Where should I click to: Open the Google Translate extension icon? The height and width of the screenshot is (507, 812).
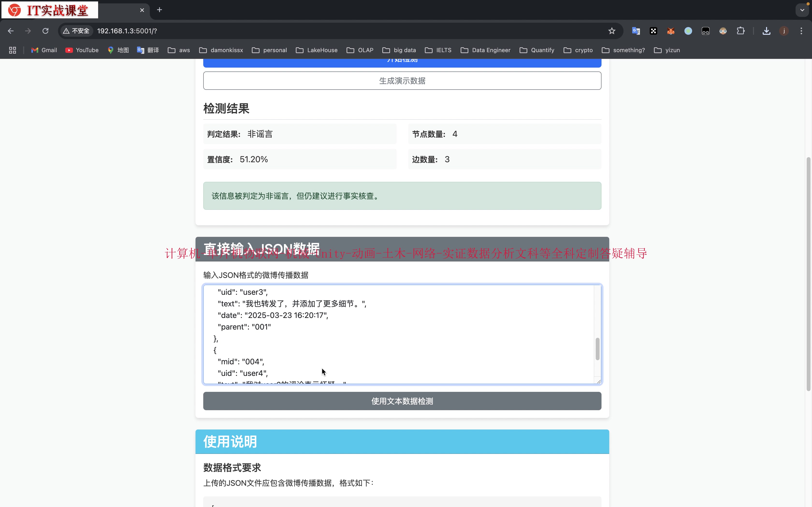click(x=636, y=31)
